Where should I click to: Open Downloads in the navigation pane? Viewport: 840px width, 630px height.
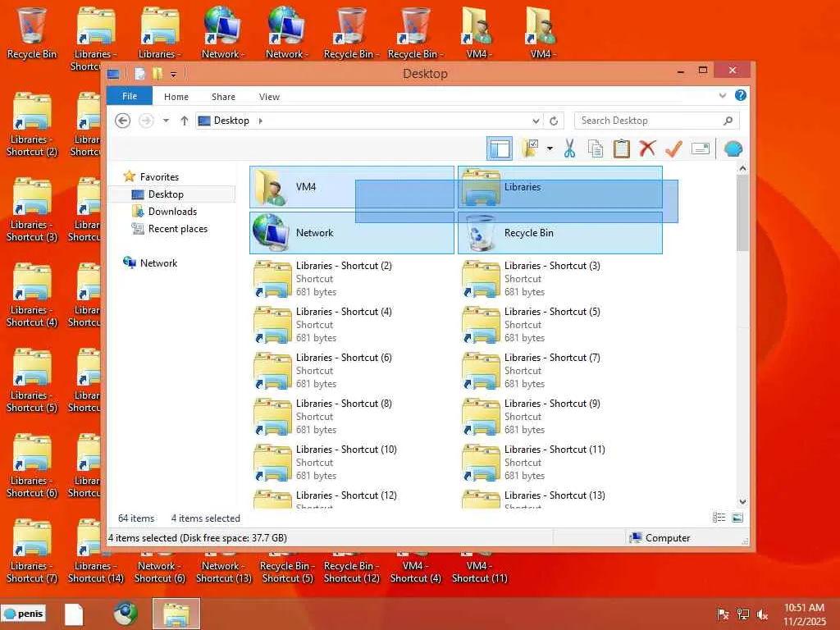pyautogui.click(x=172, y=212)
